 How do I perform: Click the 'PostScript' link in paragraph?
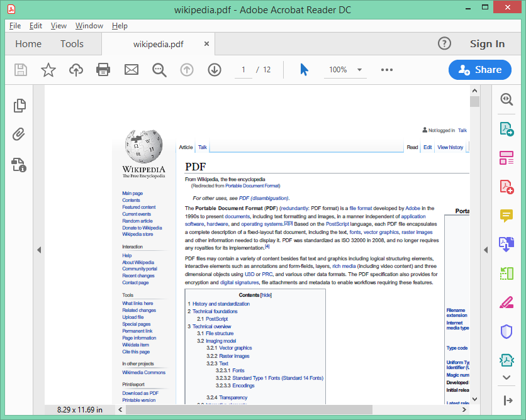(337, 224)
